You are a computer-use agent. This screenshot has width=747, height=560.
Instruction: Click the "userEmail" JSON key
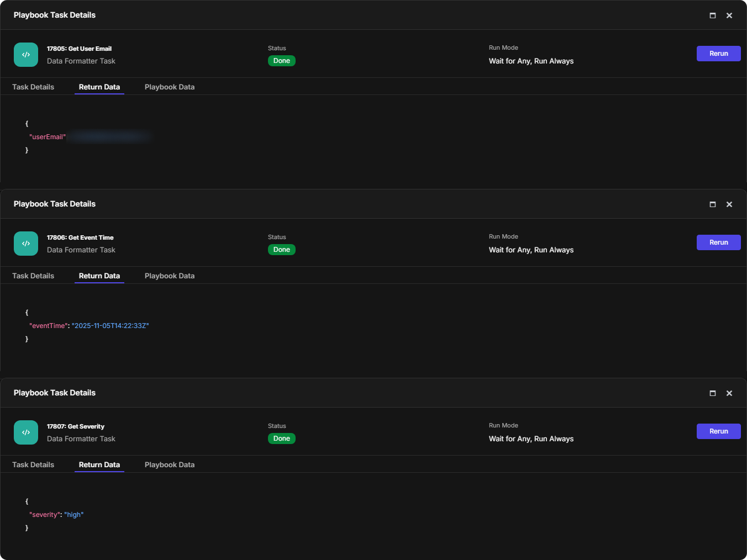pos(48,137)
